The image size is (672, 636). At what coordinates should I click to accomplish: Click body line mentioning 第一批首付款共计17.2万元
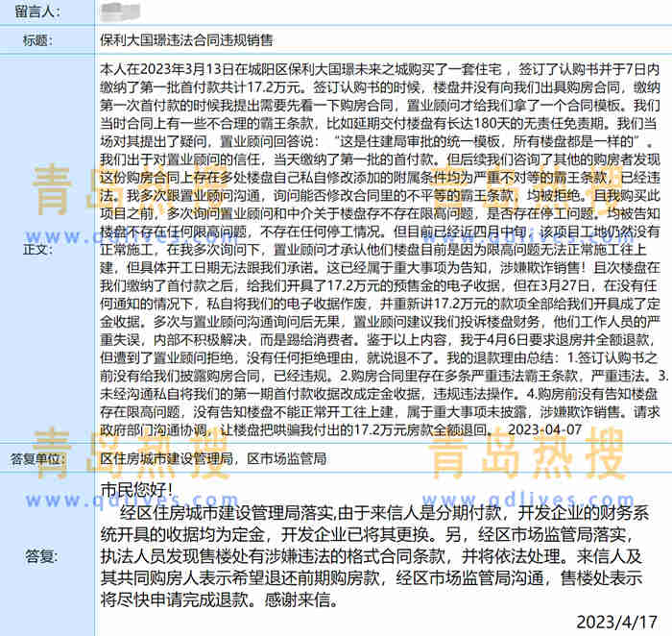click(x=380, y=87)
